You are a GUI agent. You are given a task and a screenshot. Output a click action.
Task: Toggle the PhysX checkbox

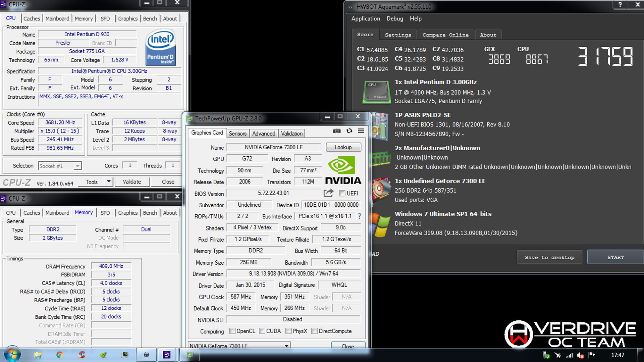pos(288,331)
